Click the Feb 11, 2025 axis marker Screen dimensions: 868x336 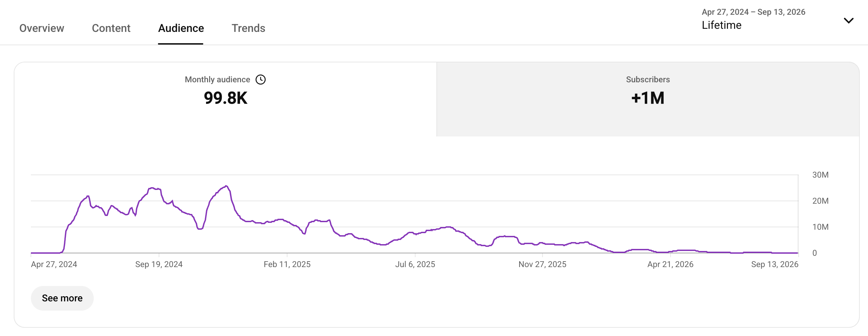click(287, 264)
